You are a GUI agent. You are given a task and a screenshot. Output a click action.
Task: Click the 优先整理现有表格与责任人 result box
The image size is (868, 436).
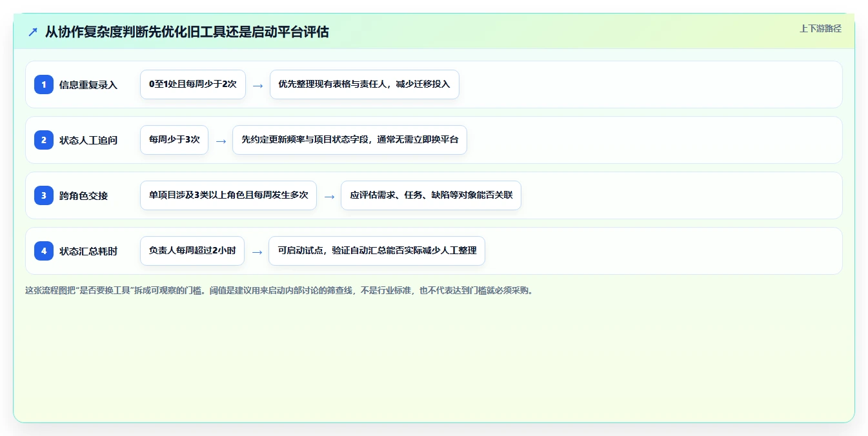pos(364,84)
